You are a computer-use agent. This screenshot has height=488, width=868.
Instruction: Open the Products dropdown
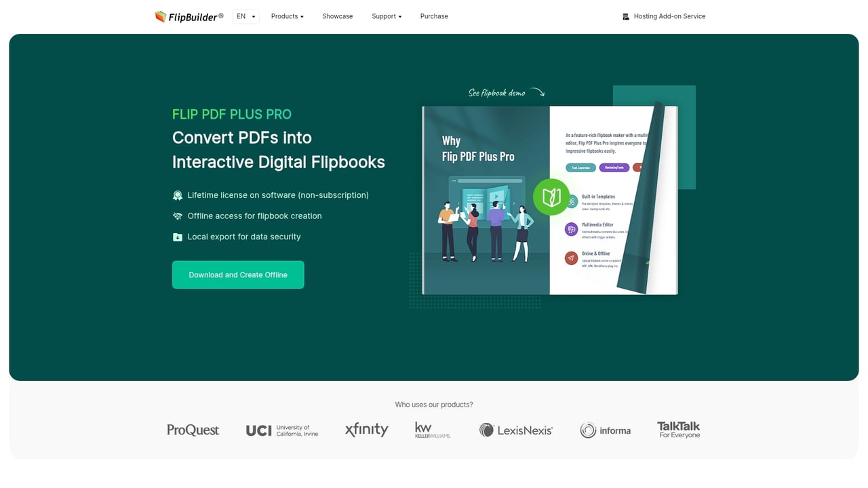[x=287, y=16]
